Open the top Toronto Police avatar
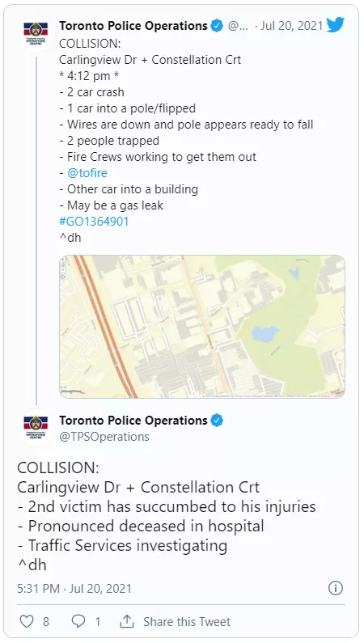 [36, 33]
